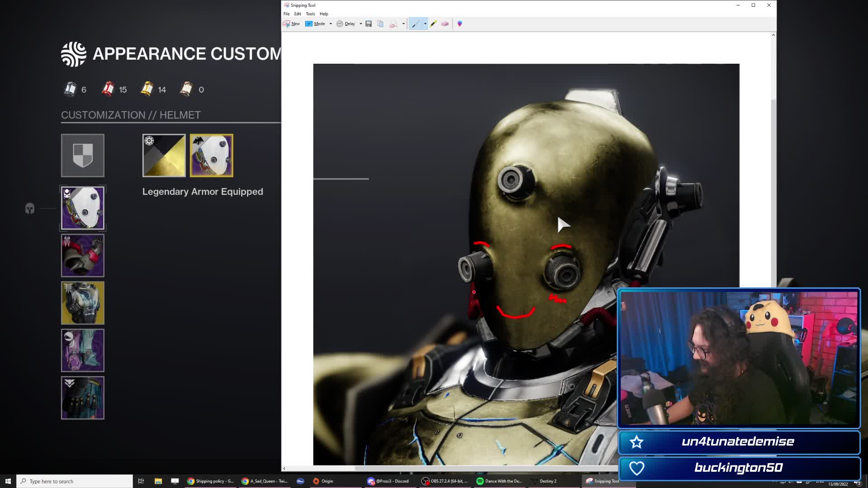Open Task View on taskbar
Screen dimensions: 868x488
point(141,481)
